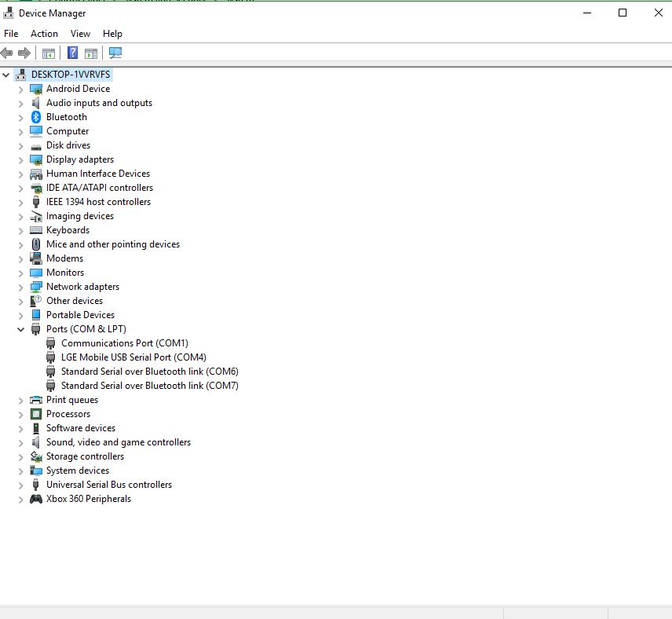Expand the Display adapters category
This screenshot has height=619, width=672.
pos(21,159)
